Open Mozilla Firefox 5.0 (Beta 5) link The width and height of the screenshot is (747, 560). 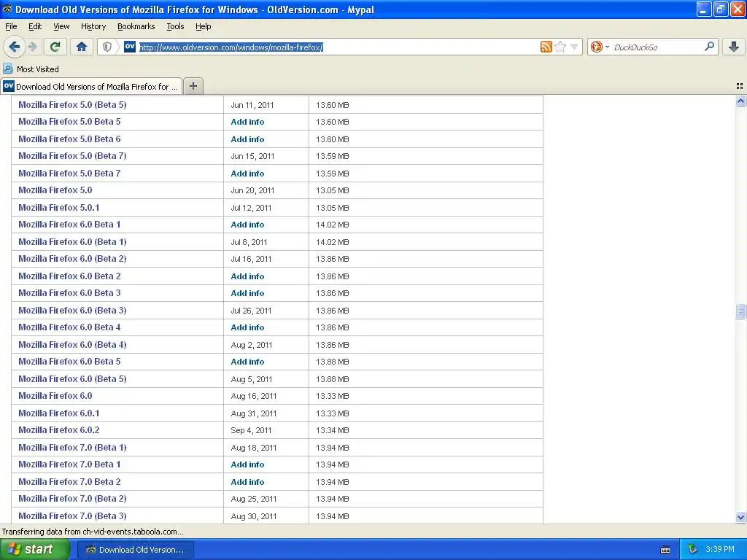72,105
